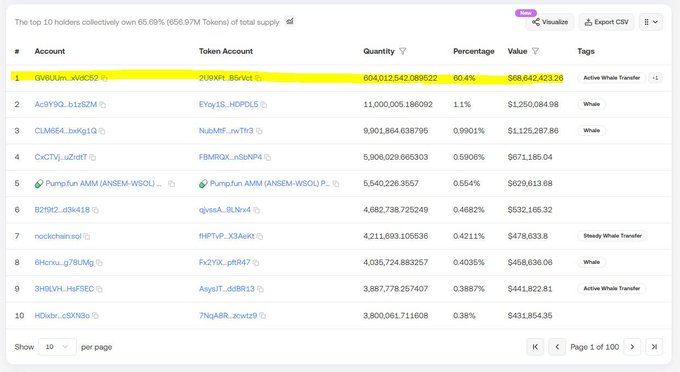Screen dimensions: 680x372
Task: Open account GV6UUm...xVdC52
Action: pos(66,78)
